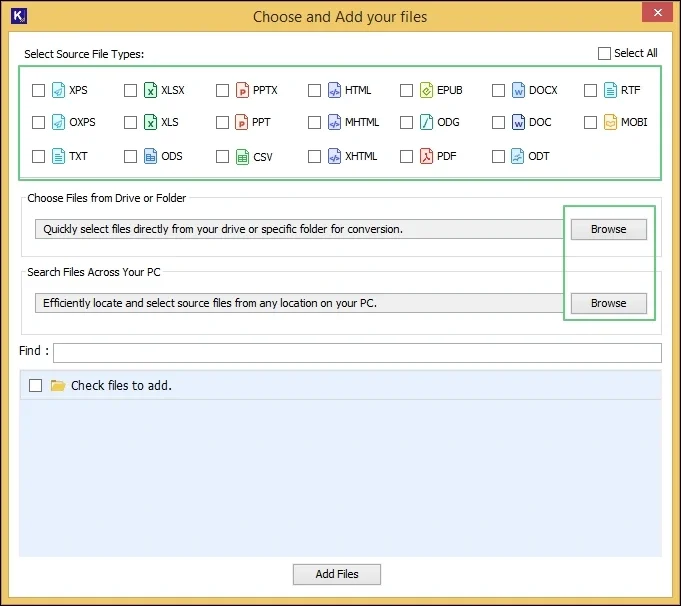Check the XHTML checkbox
Viewport: 681px width, 606px height.
pos(314,156)
